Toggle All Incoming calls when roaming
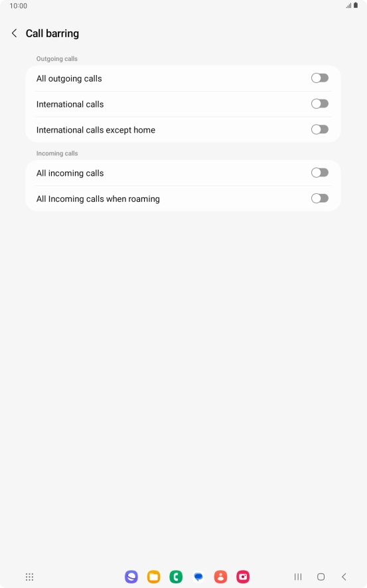The image size is (367, 588). point(320,198)
